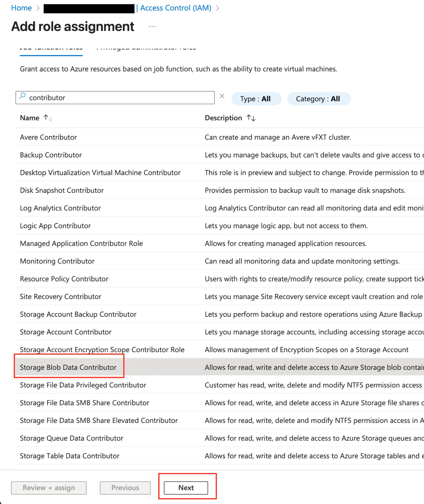Select Resource Policy Contributor role
This screenshot has width=424, height=504.
(64, 279)
